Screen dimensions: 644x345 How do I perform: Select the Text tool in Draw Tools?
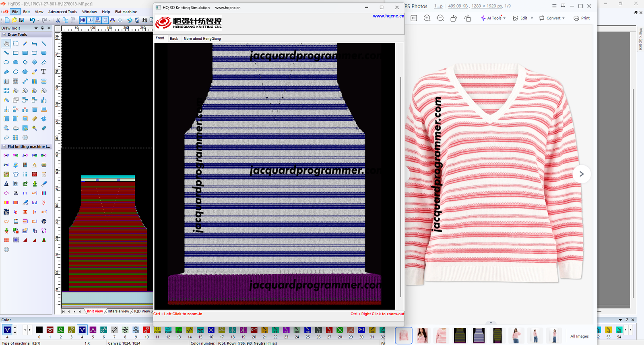pos(44,72)
